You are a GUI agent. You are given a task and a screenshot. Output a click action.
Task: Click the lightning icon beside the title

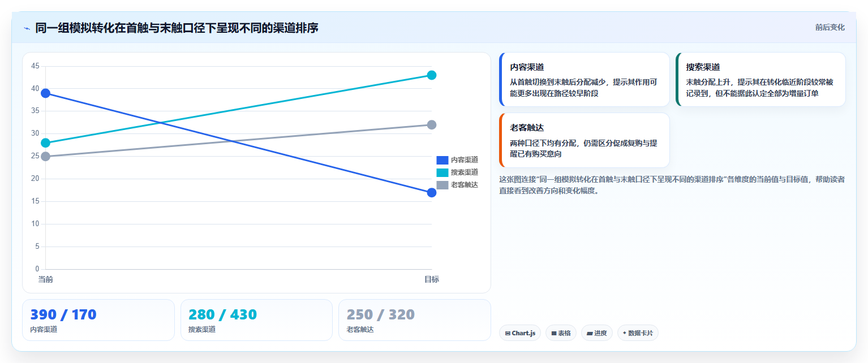pyautogui.click(x=27, y=28)
